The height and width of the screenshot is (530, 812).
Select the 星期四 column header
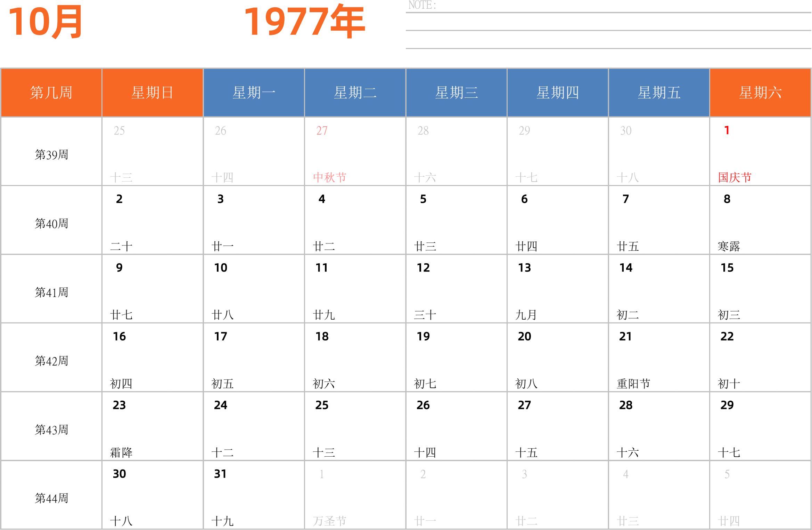(x=558, y=93)
